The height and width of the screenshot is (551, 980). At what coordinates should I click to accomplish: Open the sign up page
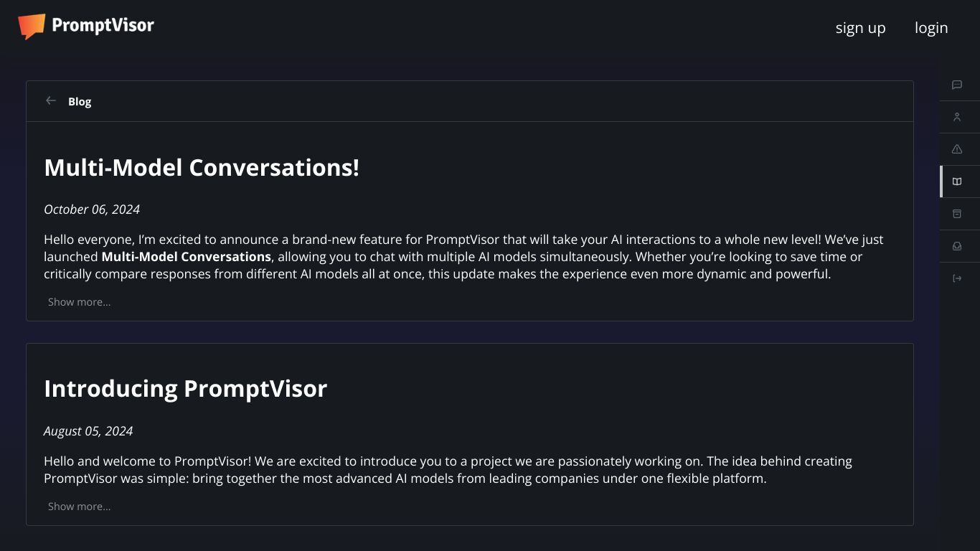860,27
